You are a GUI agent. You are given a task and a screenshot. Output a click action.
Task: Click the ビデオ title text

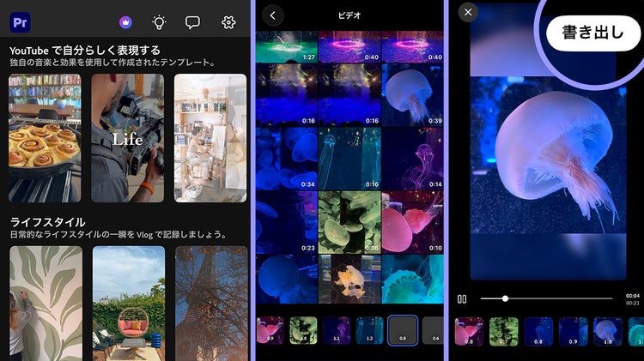tap(349, 15)
